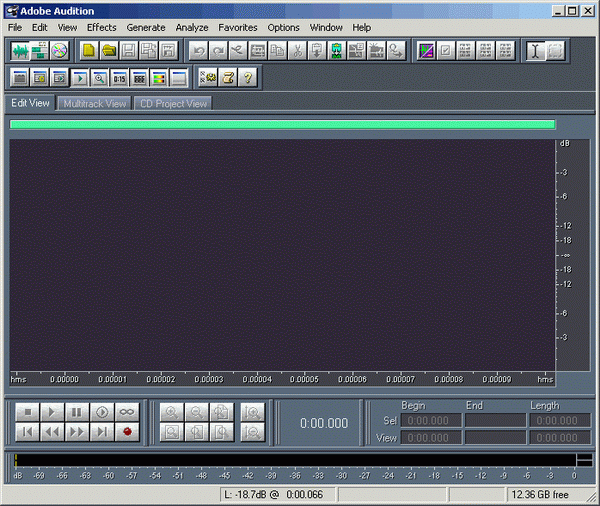Click the Sel Begin time field
This screenshot has height=506, width=600.
[x=431, y=421]
